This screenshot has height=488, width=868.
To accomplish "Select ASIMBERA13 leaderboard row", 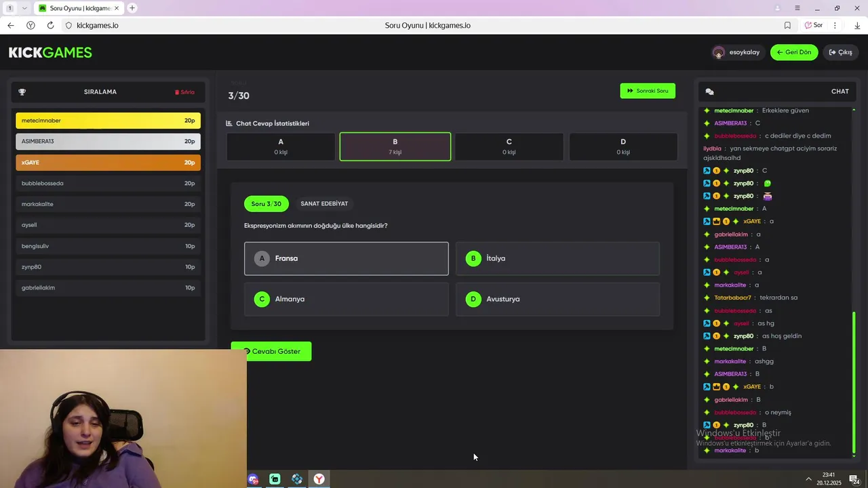I will point(108,142).
